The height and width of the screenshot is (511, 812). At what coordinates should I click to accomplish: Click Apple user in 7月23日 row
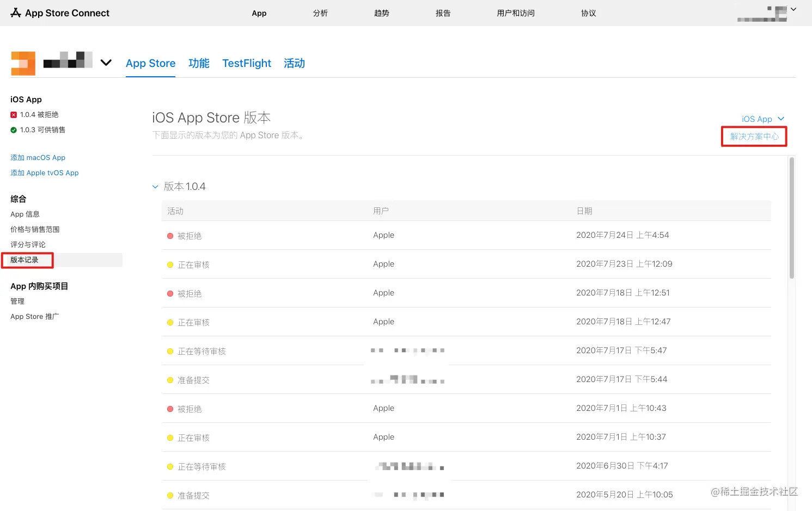tap(383, 264)
